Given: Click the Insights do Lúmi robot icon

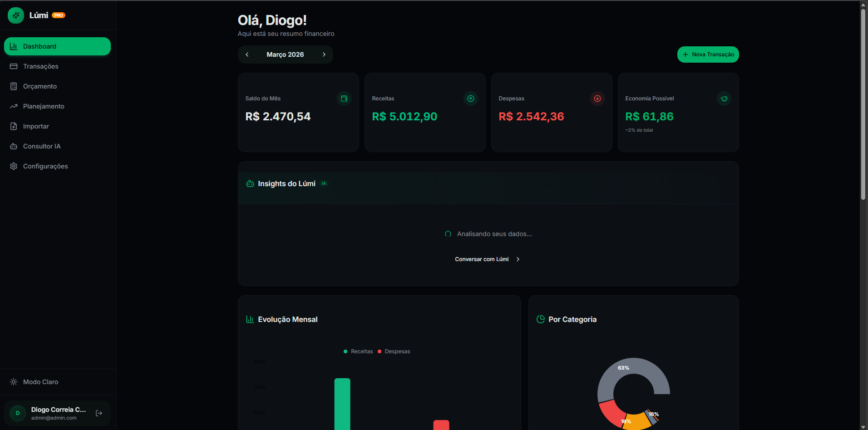Looking at the screenshot, I should pyautogui.click(x=250, y=183).
